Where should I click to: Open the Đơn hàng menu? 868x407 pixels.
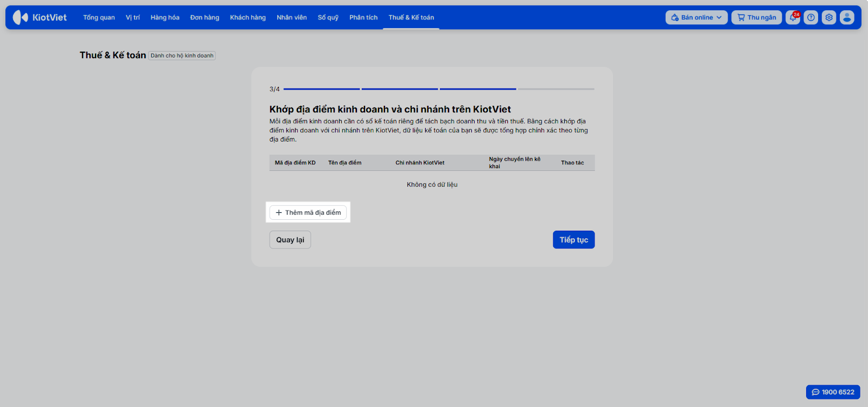tap(205, 17)
